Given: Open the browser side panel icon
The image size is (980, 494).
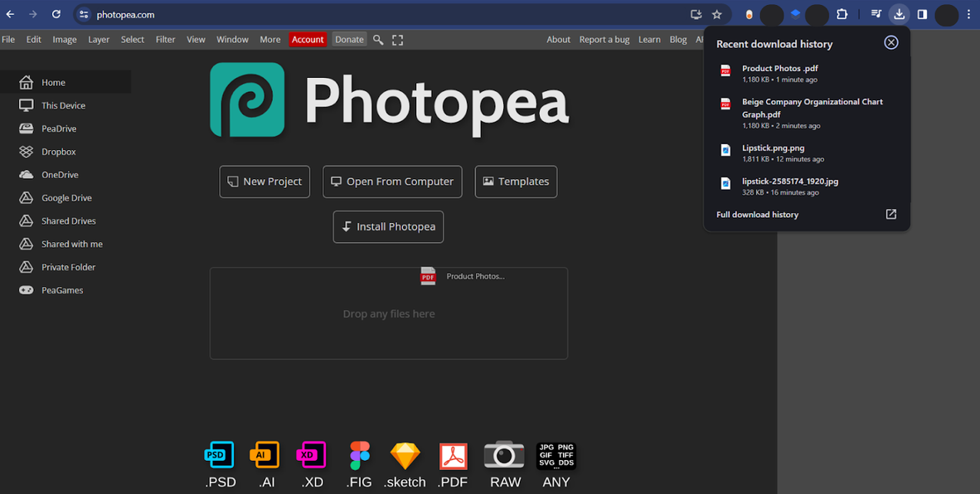Looking at the screenshot, I should [922, 14].
